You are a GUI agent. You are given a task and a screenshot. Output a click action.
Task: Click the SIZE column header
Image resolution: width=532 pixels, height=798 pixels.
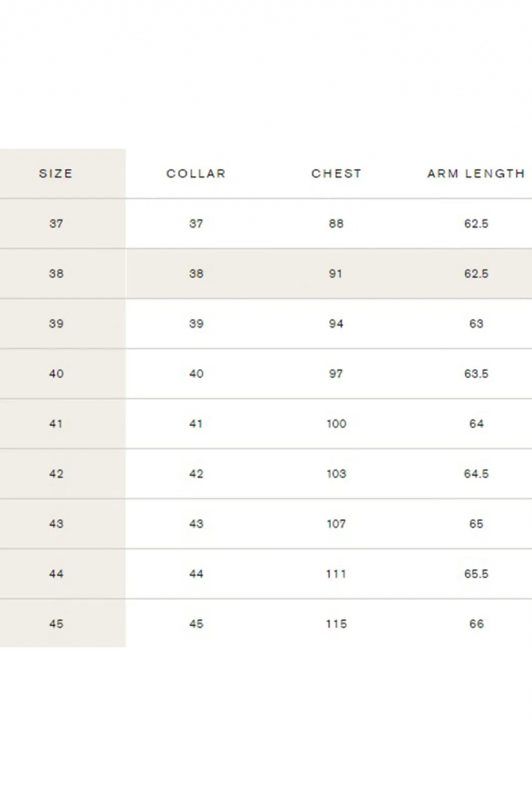(x=56, y=174)
